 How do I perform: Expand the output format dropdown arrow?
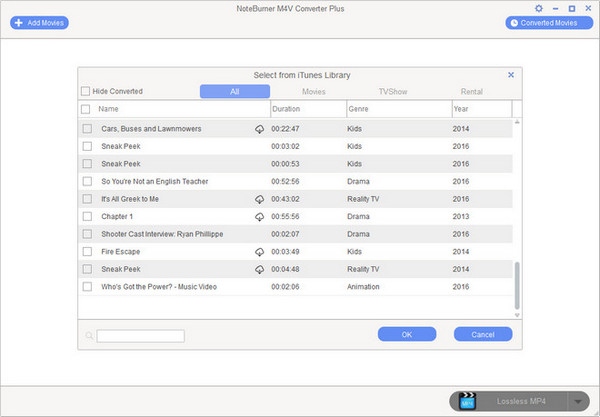tap(578, 401)
